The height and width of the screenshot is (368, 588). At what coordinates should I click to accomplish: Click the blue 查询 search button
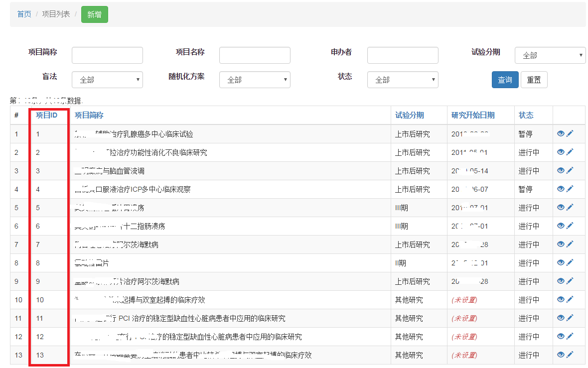[x=505, y=80]
